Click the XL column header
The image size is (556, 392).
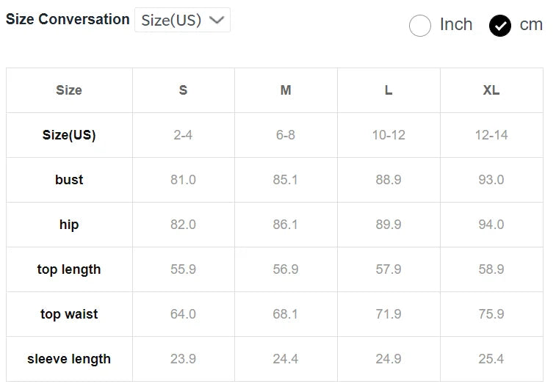(491, 90)
